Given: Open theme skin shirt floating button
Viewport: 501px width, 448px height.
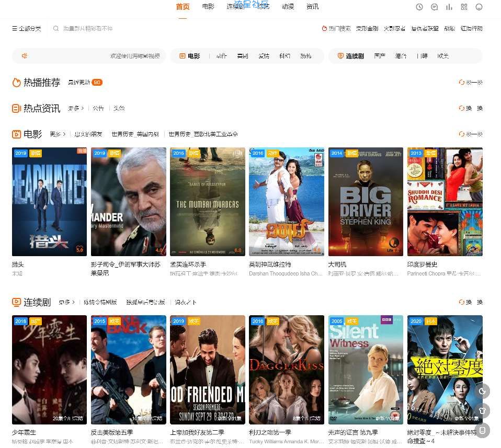Looking at the screenshot, I should click(482, 411).
